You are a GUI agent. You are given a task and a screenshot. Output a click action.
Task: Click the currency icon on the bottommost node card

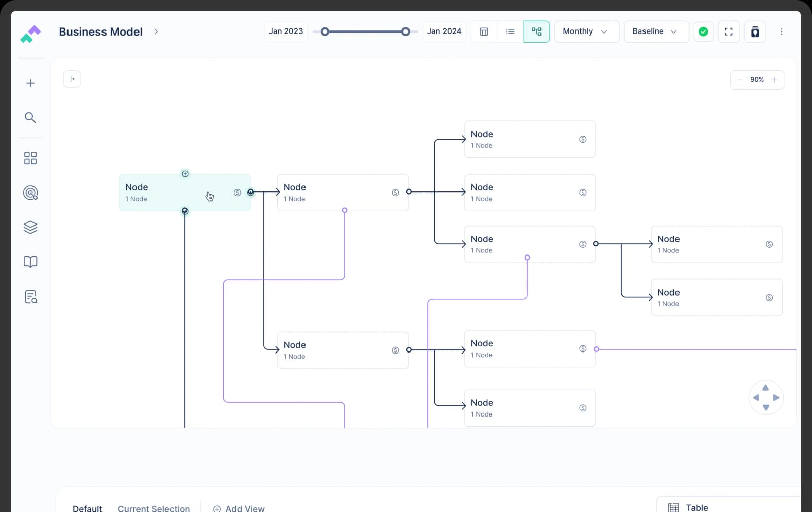pos(583,408)
